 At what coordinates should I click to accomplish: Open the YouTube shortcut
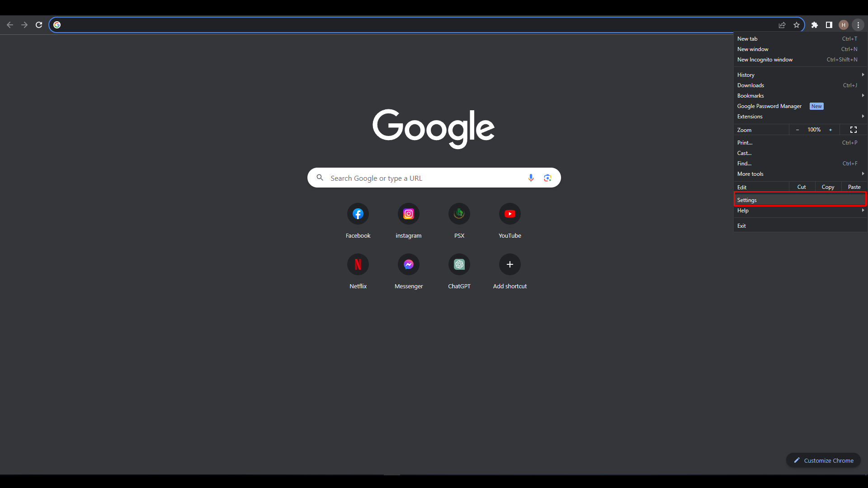pos(509,214)
